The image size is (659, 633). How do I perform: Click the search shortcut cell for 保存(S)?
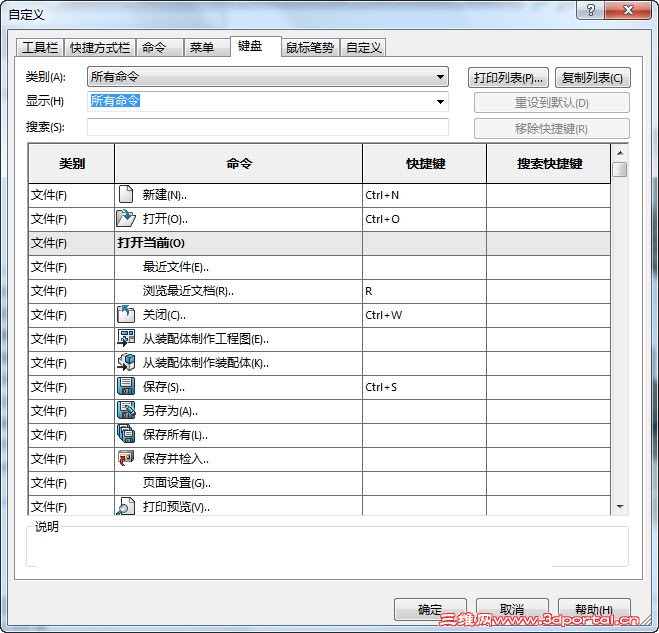pos(548,387)
